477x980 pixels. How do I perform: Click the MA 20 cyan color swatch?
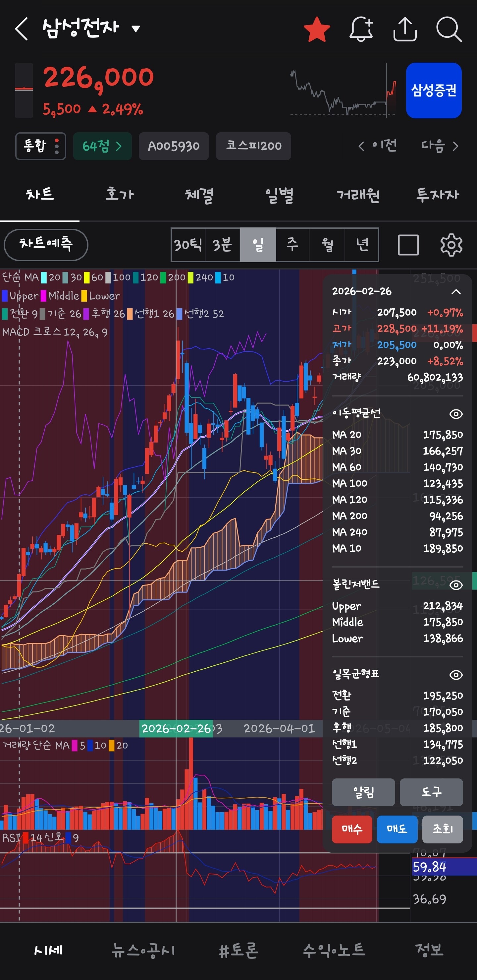coord(44,277)
